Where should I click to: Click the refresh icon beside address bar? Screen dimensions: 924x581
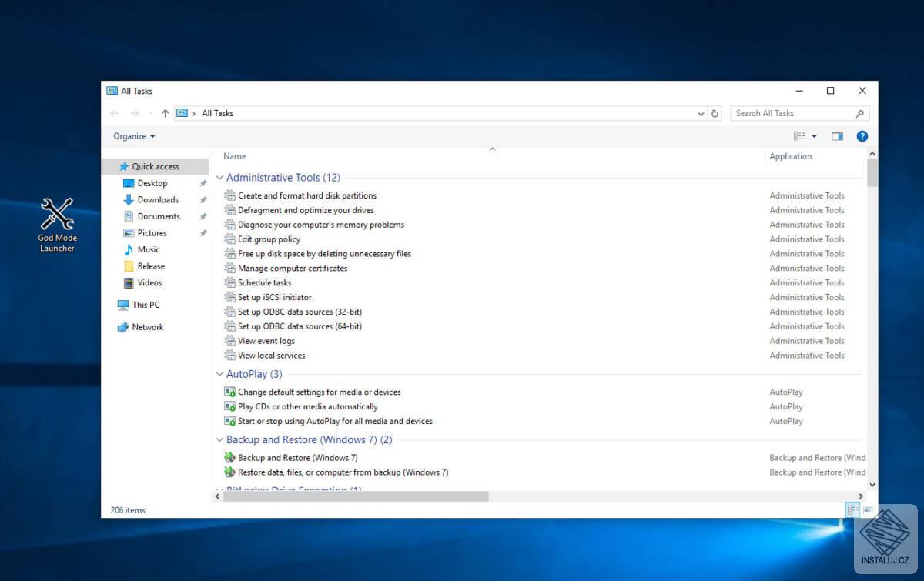tap(715, 113)
